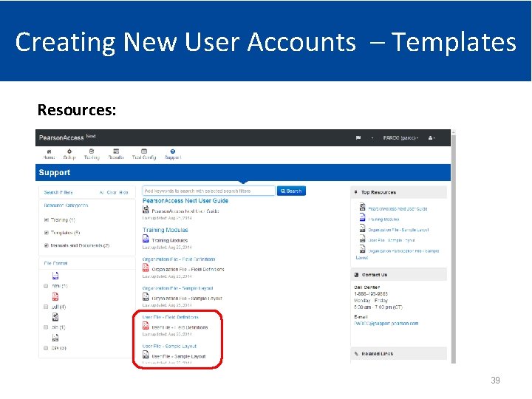This screenshot has height=399, width=532.
Task: Check the html (1) file format
Action: click(46, 286)
